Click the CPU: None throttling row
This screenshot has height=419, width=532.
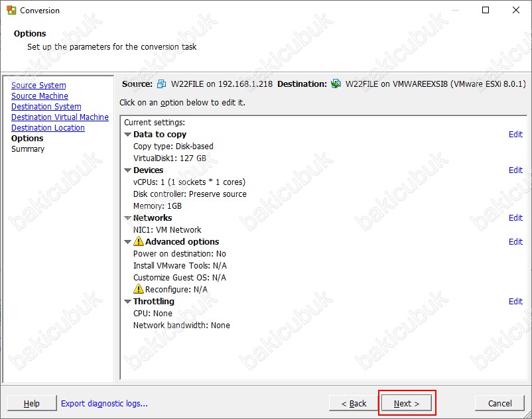tap(153, 313)
